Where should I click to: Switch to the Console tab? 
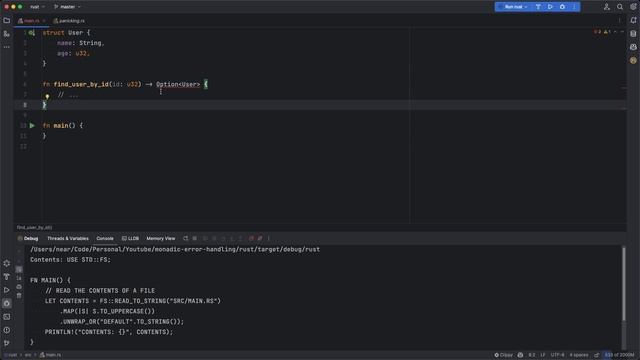tap(105, 238)
